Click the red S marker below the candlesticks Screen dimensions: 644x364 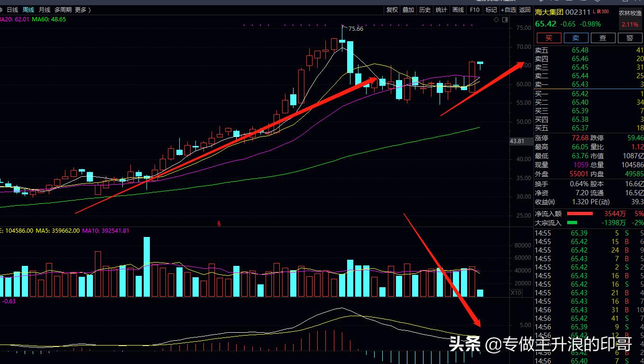[219, 223]
